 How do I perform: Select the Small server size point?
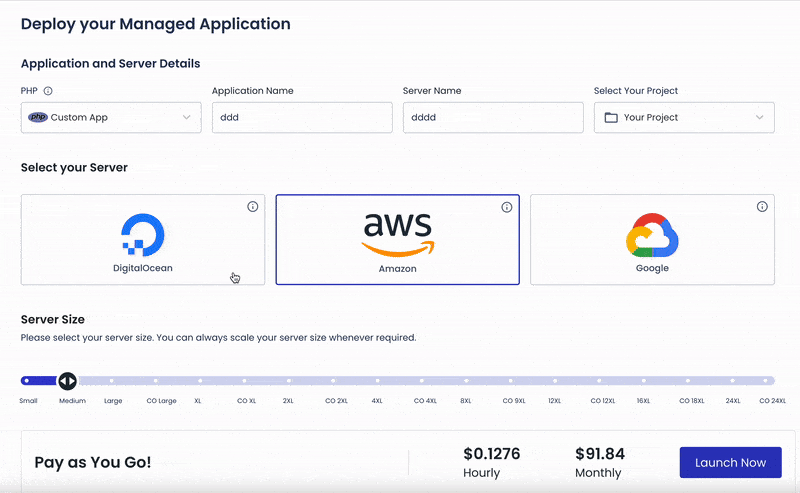pyautogui.click(x=27, y=381)
